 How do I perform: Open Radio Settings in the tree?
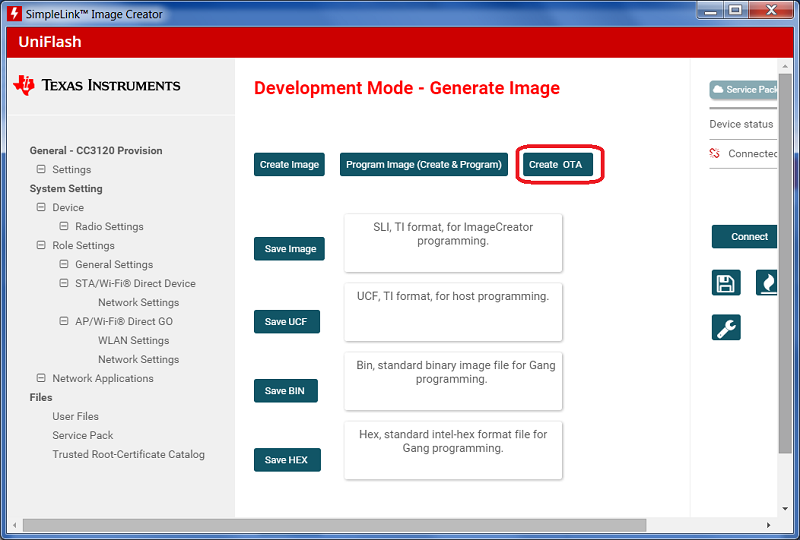tap(109, 227)
